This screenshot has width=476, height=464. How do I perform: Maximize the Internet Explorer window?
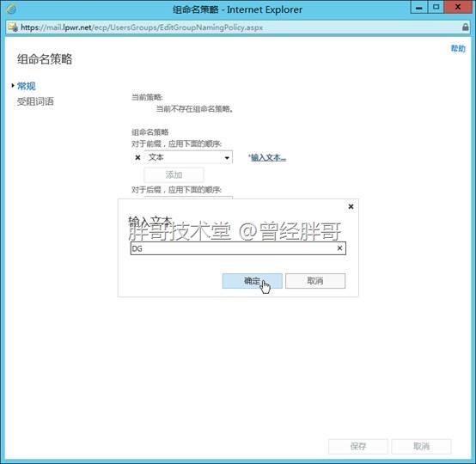436,7
